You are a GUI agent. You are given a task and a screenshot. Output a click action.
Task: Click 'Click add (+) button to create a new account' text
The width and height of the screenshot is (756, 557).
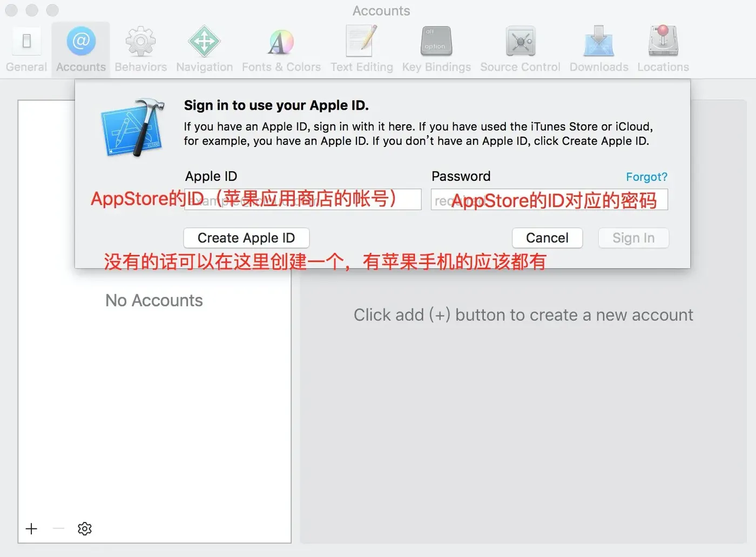click(523, 315)
